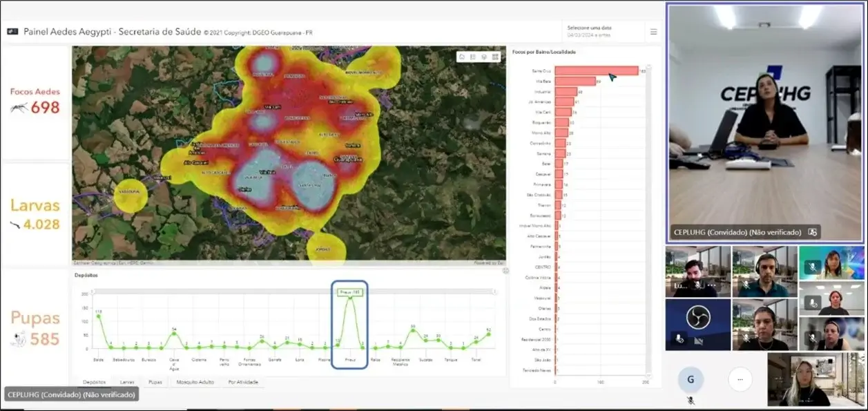Open the map layers icon
This screenshot has width=868, height=411.
point(484,57)
